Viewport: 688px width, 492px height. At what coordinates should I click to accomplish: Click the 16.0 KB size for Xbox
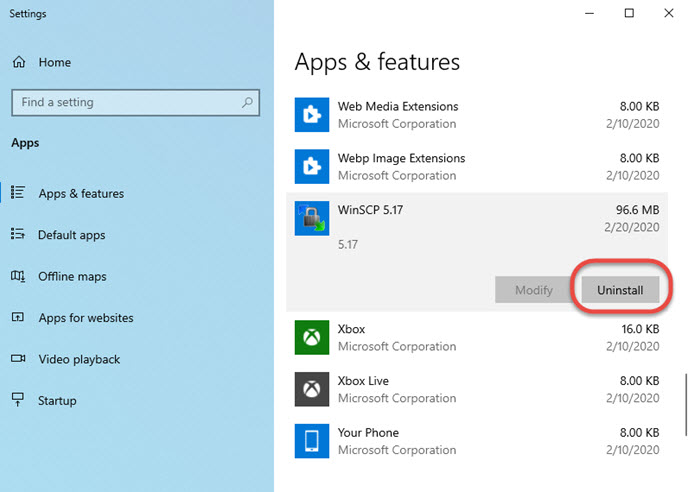click(x=640, y=329)
